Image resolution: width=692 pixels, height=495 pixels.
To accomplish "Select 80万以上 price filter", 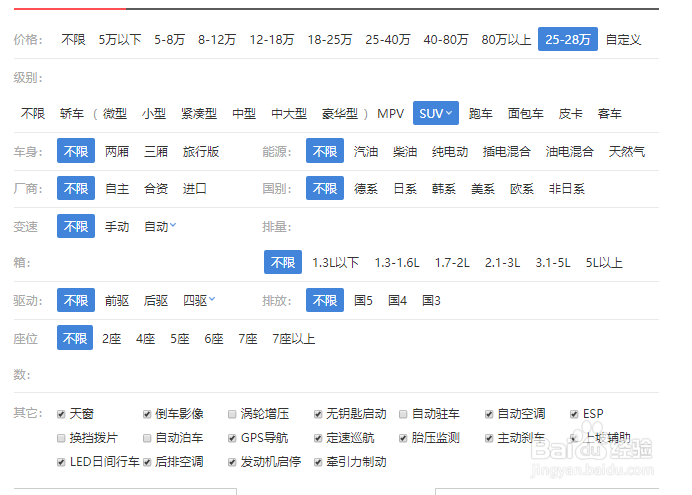I will [x=506, y=40].
